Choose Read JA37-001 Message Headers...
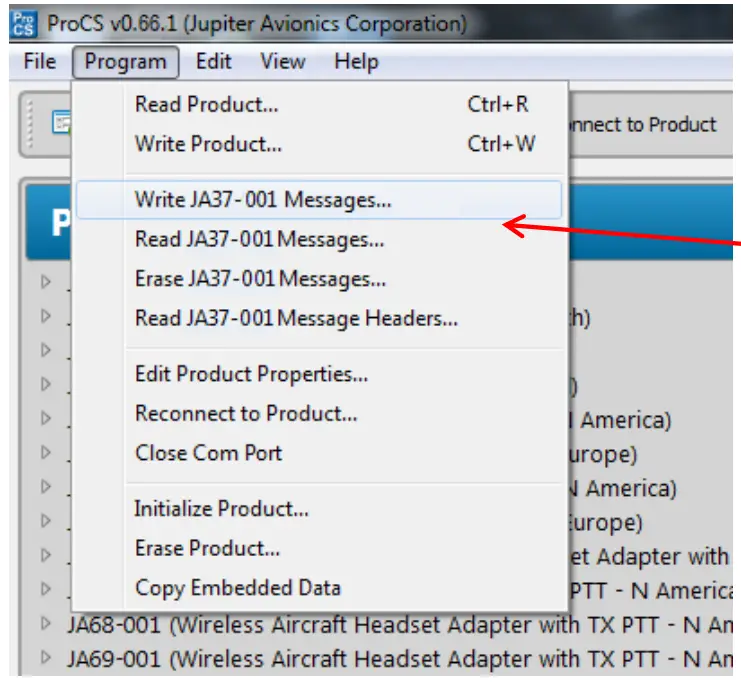The height and width of the screenshot is (686, 741). (319, 318)
